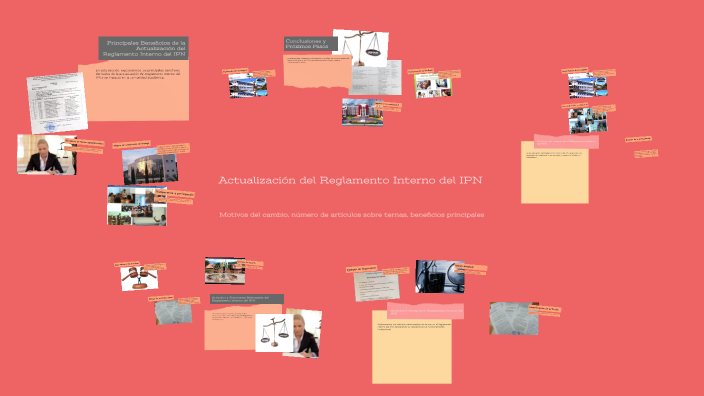Select the paper documents photo at lower left
The width and height of the screenshot is (704, 396).
pos(173,312)
